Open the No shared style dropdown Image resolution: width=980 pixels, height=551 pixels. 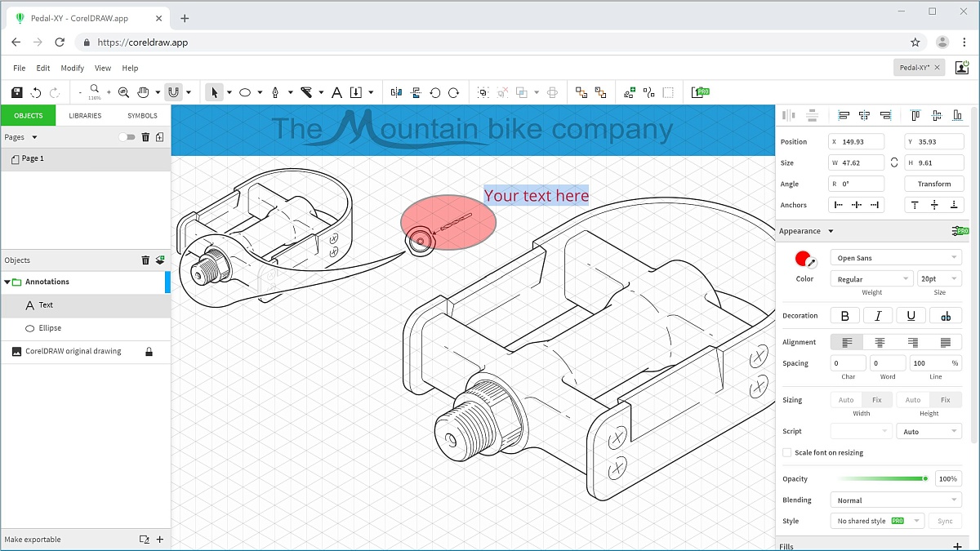tap(877, 521)
